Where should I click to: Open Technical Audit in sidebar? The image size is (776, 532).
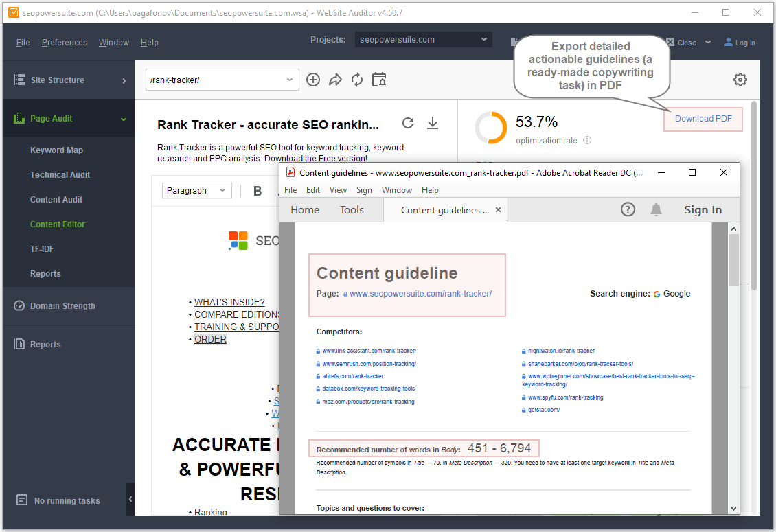pos(60,174)
